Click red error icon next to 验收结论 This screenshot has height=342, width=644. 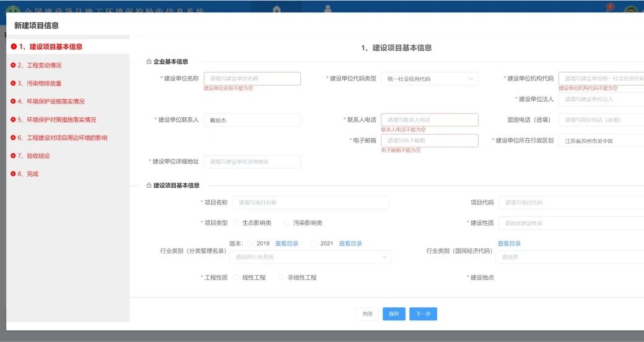point(14,156)
